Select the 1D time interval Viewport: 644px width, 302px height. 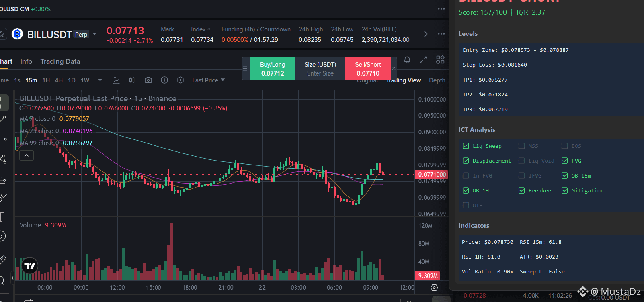(x=72, y=80)
